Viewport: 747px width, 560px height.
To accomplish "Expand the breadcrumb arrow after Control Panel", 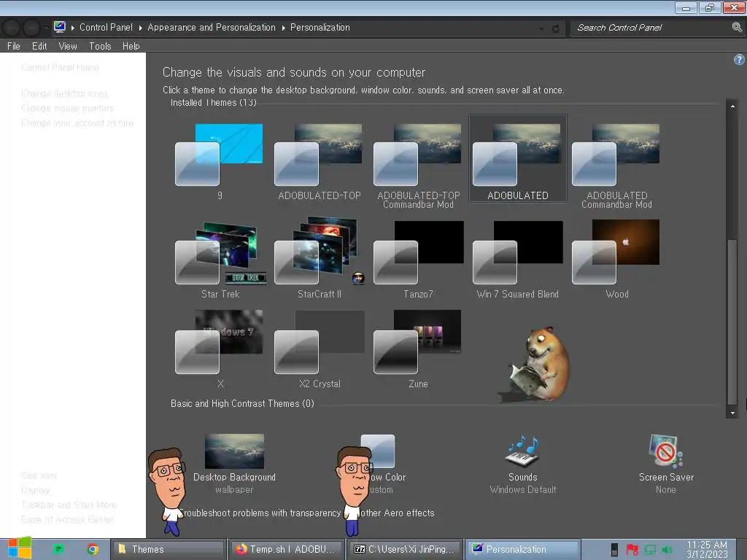I will 141,28.
